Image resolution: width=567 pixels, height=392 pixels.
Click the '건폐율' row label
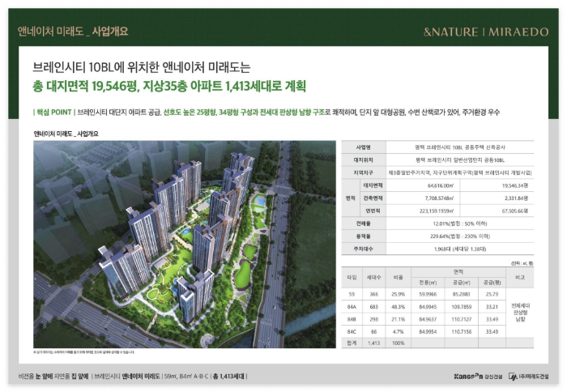(x=364, y=224)
